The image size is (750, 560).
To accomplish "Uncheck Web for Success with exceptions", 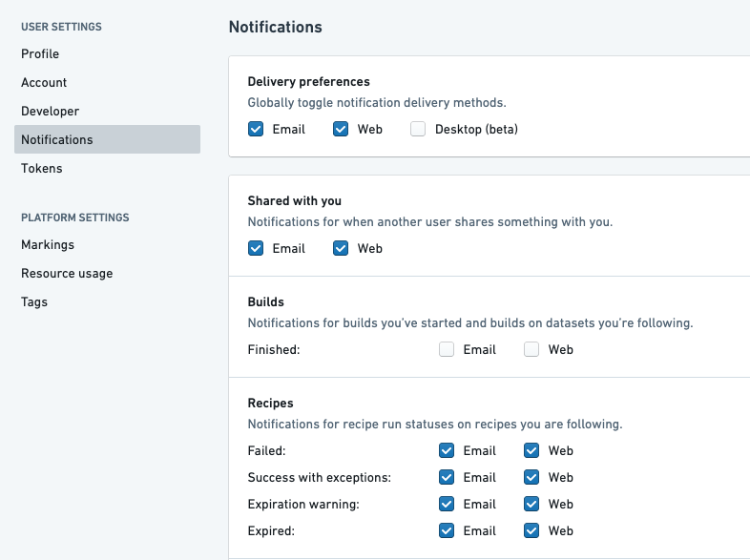I will pos(531,477).
